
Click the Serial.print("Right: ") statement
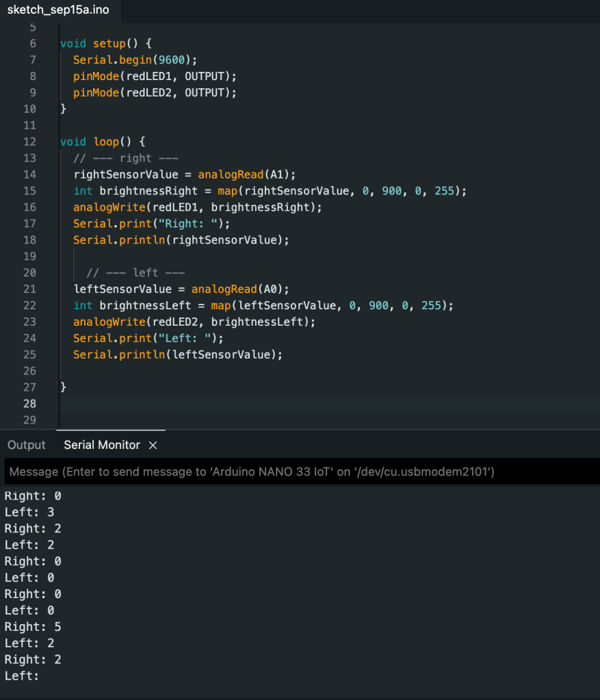click(x=152, y=224)
